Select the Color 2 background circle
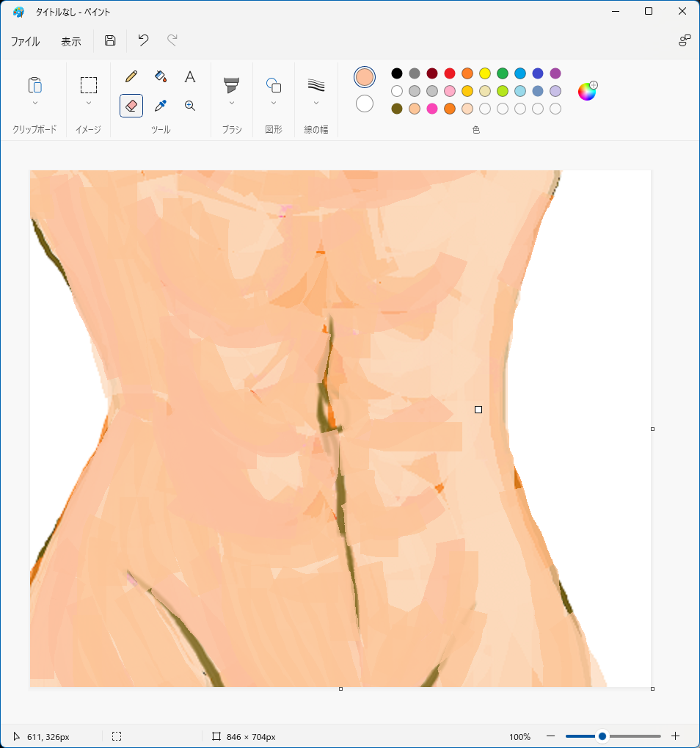Viewport: 700px width, 748px height. click(x=365, y=104)
